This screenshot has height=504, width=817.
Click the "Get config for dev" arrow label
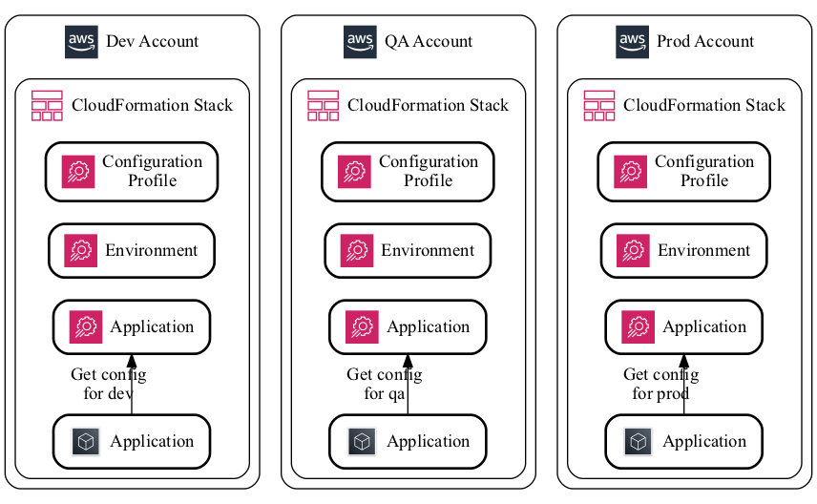tap(108, 384)
